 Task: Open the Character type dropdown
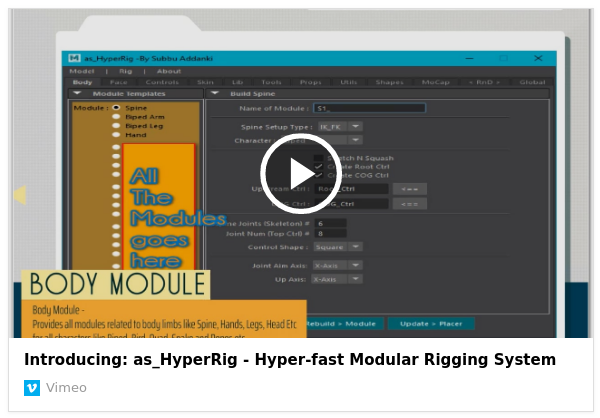pyautogui.click(x=340, y=140)
